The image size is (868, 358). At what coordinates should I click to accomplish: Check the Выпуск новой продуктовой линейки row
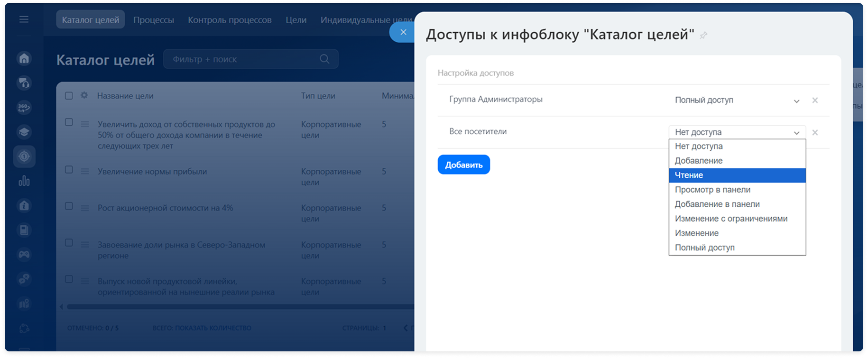[x=69, y=279]
